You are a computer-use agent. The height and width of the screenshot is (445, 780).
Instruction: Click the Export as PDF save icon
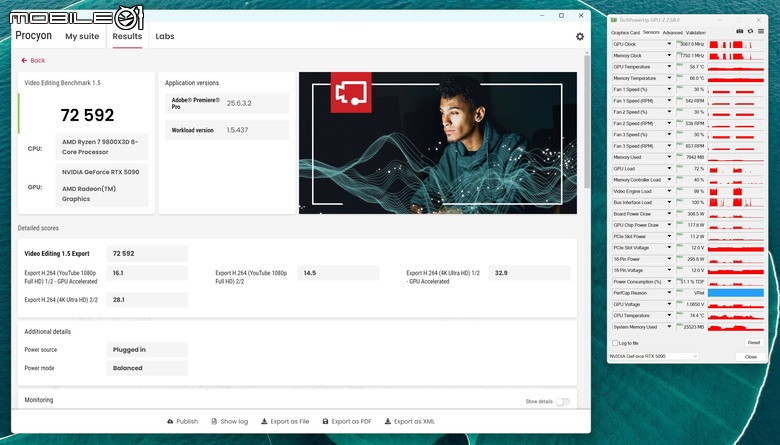pos(325,421)
